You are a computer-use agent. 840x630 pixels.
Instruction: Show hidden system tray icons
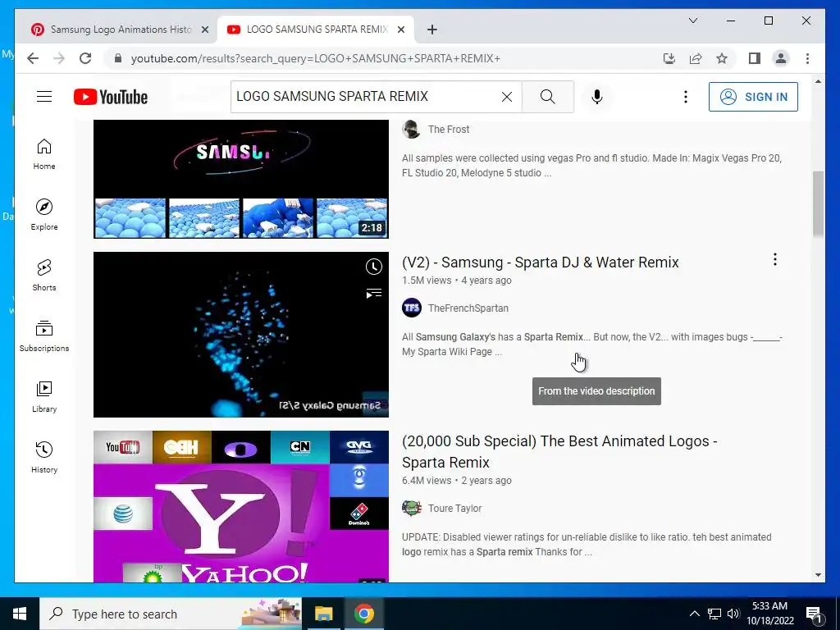tap(694, 614)
